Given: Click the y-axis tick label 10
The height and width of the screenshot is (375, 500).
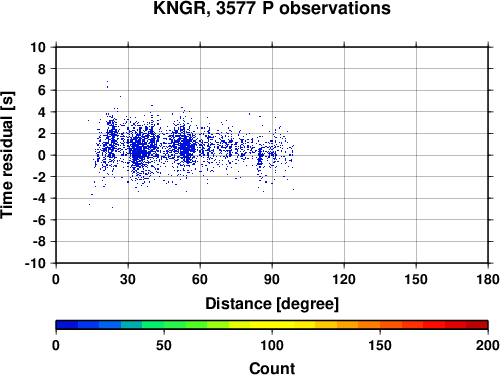Looking at the screenshot, I should [38, 47].
